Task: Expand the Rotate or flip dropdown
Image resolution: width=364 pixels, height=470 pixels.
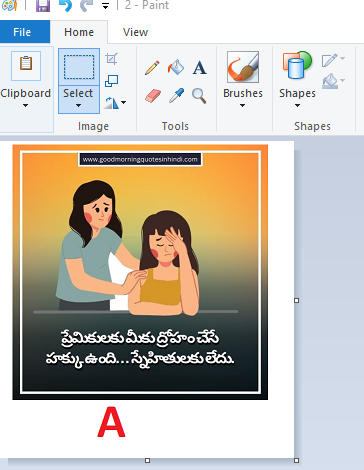Action: pos(115,103)
